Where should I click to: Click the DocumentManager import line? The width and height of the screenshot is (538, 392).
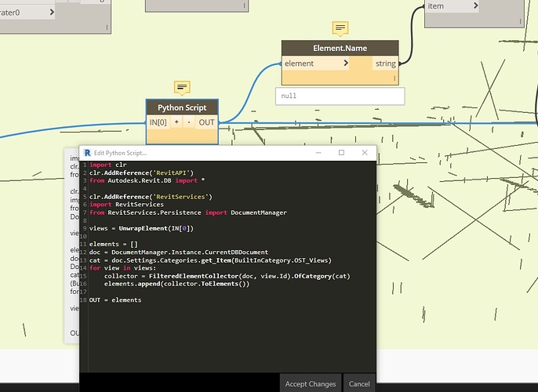tap(188, 212)
